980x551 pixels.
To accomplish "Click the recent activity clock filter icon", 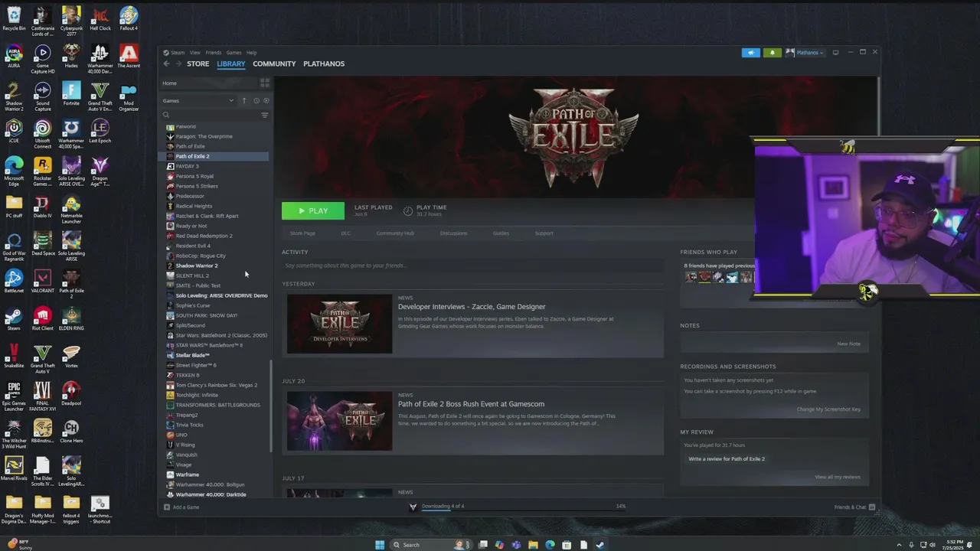I will point(256,101).
